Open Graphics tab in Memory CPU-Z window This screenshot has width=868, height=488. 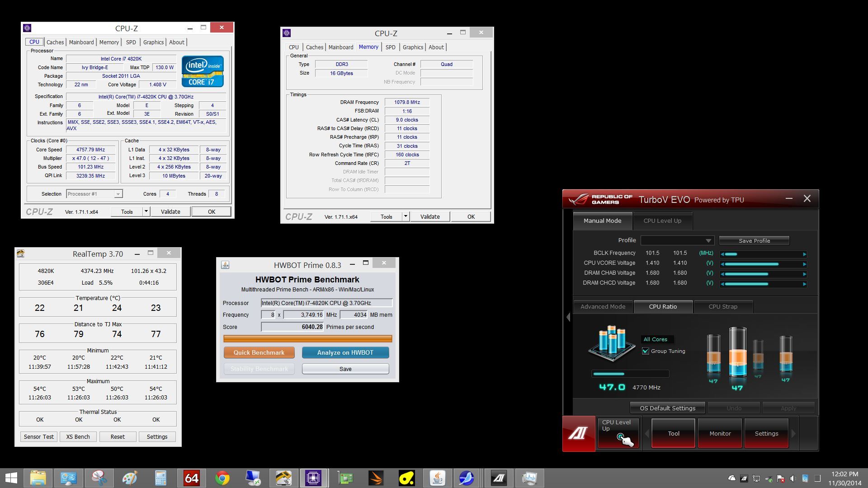coord(413,47)
